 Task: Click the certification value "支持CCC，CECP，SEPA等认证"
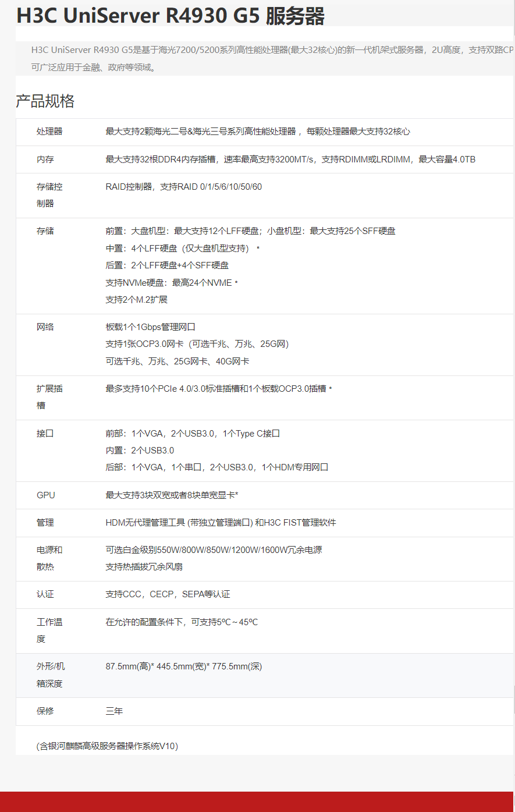(168, 594)
